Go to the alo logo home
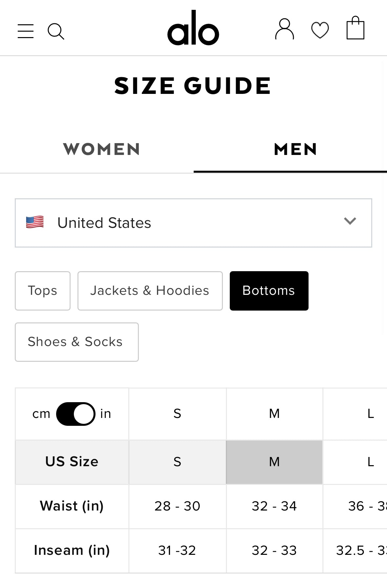This screenshot has width=387, height=588. click(x=193, y=28)
